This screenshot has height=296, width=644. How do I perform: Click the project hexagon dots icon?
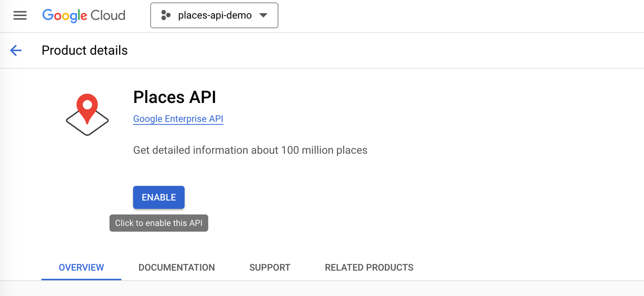click(x=165, y=15)
